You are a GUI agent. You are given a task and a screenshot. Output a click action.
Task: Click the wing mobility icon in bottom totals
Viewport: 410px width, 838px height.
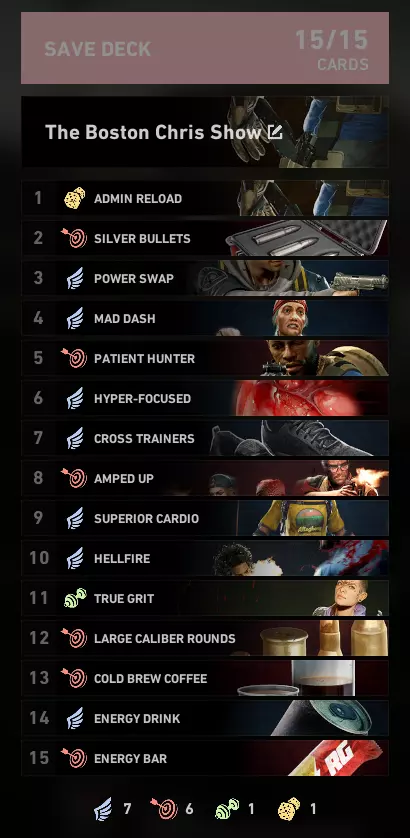pos(103,809)
